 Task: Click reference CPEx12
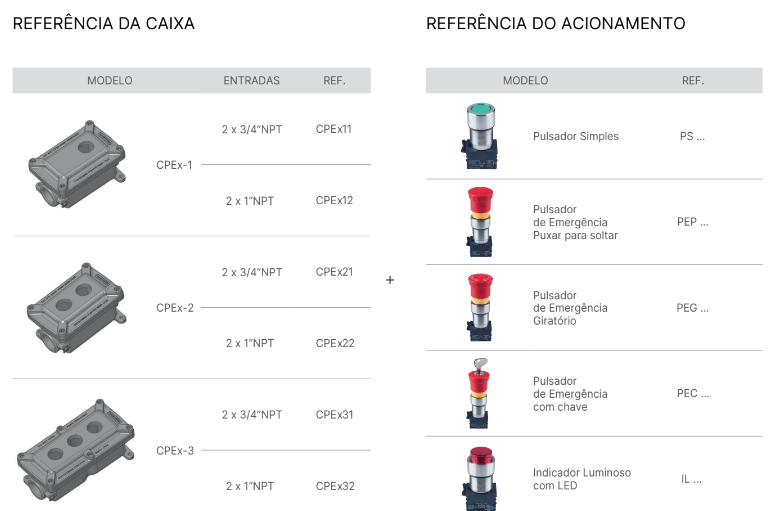[x=334, y=200]
